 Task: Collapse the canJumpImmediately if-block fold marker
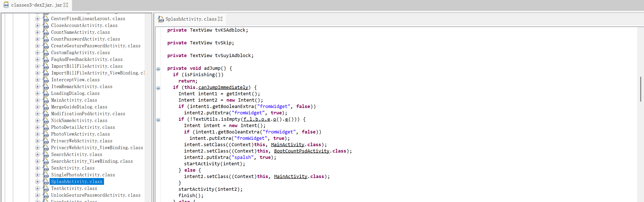coord(158,88)
